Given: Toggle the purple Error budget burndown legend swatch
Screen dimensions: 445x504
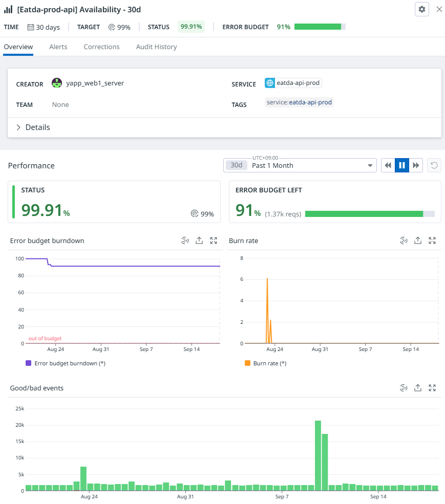Looking at the screenshot, I should (28, 363).
